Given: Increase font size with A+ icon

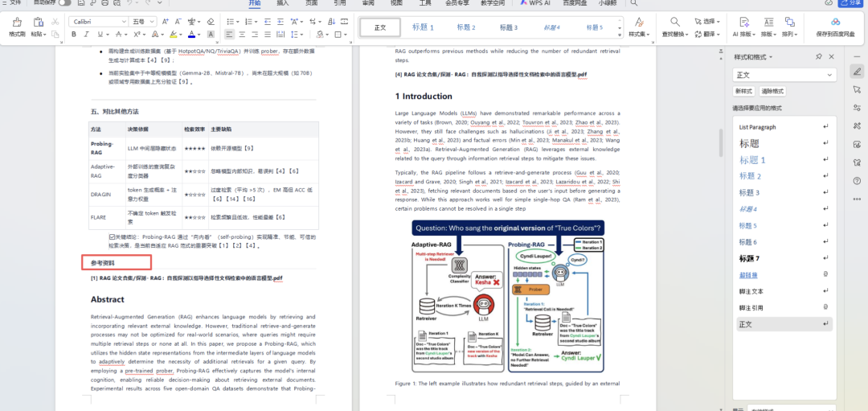Looking at the screenshot, I should 166,22.
